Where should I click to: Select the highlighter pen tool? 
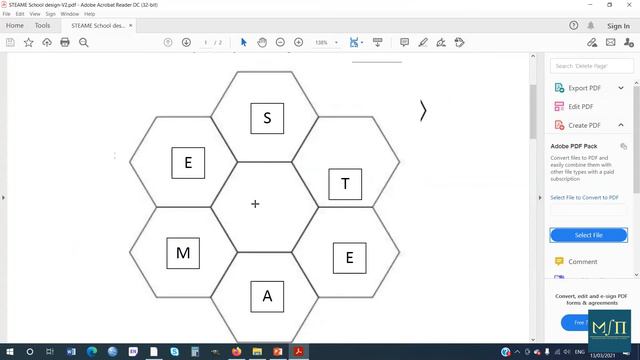click(x=423, y=42)
